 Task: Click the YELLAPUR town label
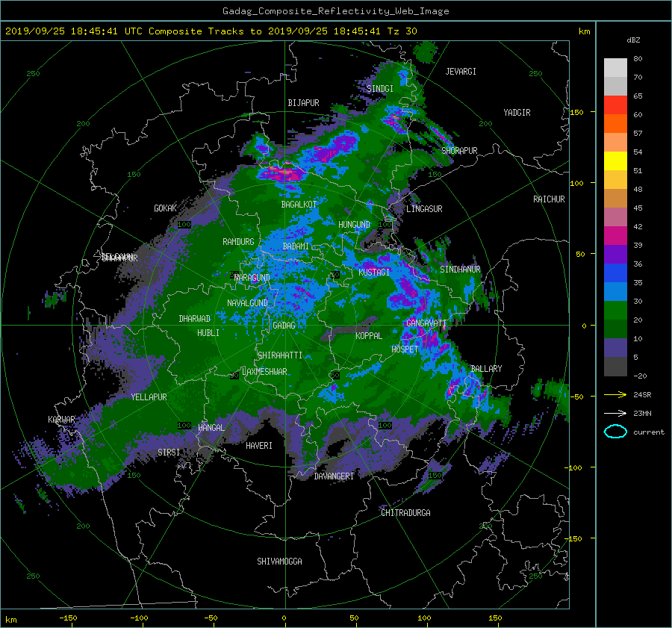click(149, 397)
